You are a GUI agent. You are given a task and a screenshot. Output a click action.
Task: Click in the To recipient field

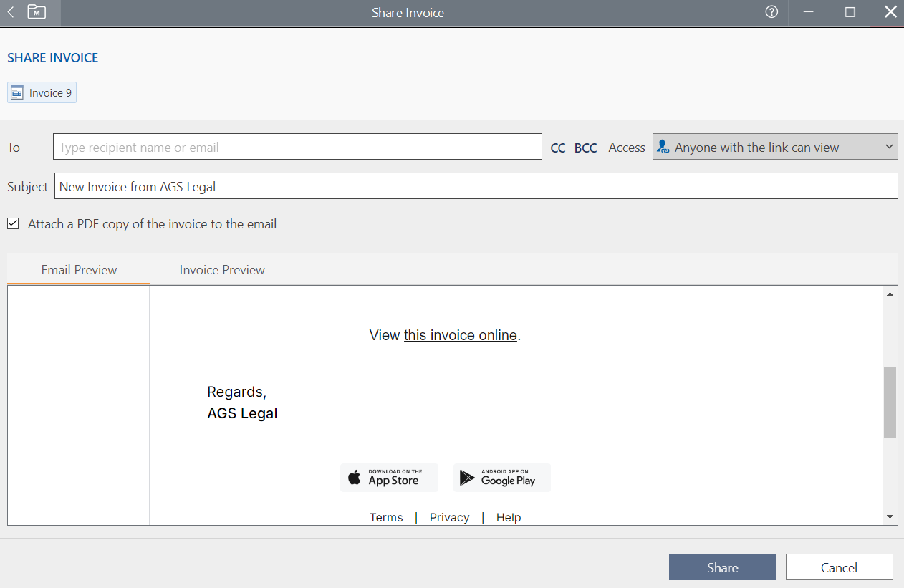click(x=297, y=148)
